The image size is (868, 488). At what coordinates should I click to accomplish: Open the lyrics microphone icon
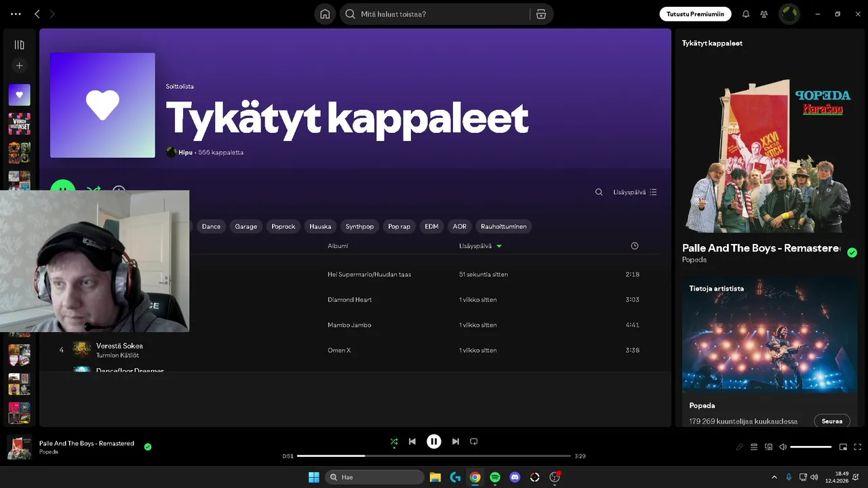(740, 447)
